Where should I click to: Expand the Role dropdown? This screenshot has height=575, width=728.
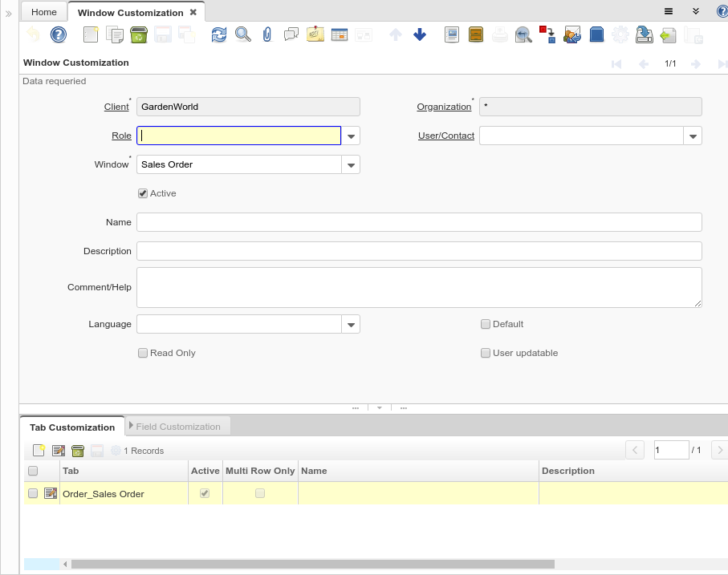tap(351, 136)
